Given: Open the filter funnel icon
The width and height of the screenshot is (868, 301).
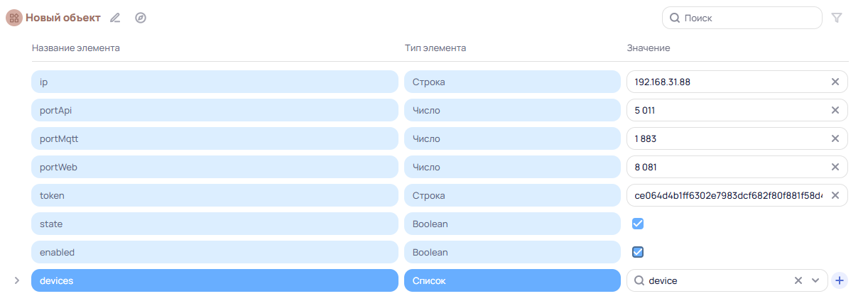Looking at the screenshot, I should (837, 18).
